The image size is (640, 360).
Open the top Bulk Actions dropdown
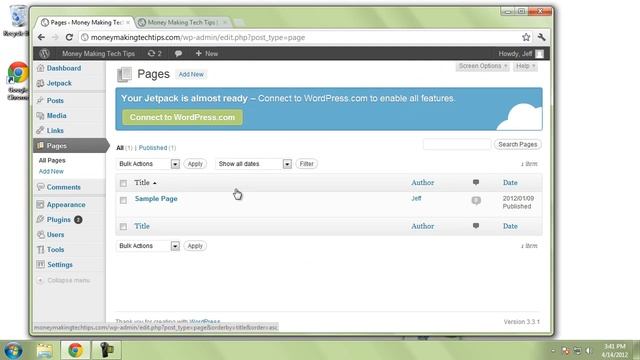tap(148, 164)
